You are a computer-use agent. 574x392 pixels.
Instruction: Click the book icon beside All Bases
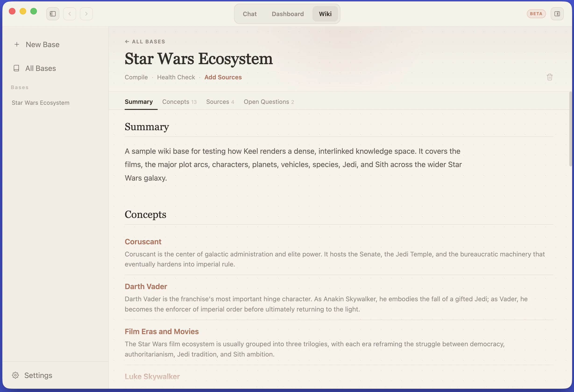click(x=16, y=68)
